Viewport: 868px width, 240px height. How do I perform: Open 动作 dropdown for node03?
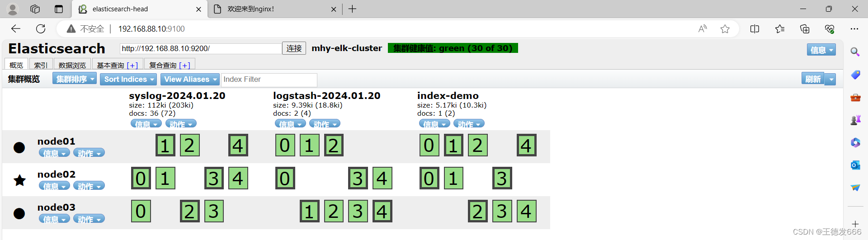(x=89, y=219)
